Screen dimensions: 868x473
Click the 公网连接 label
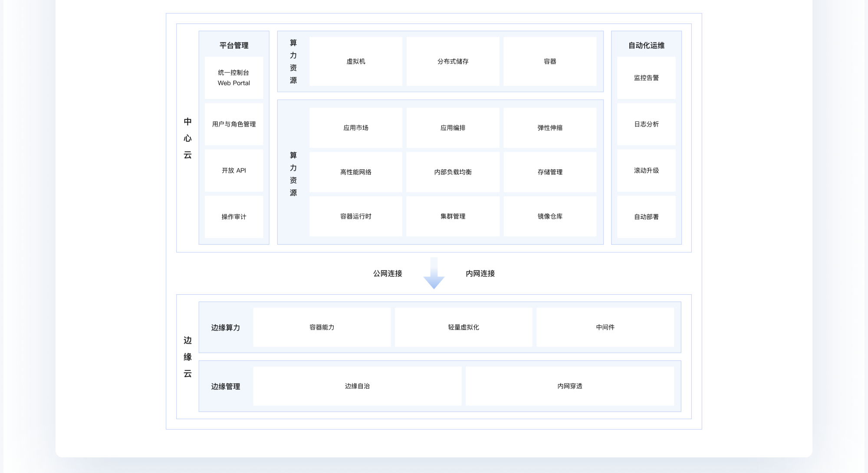388,273
